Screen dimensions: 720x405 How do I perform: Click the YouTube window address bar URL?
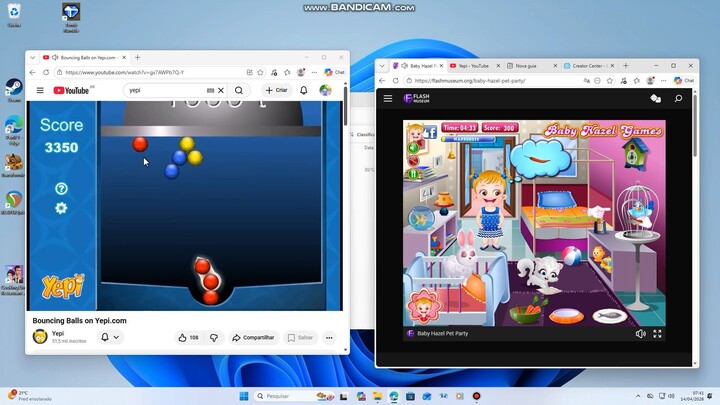(125, 73)
